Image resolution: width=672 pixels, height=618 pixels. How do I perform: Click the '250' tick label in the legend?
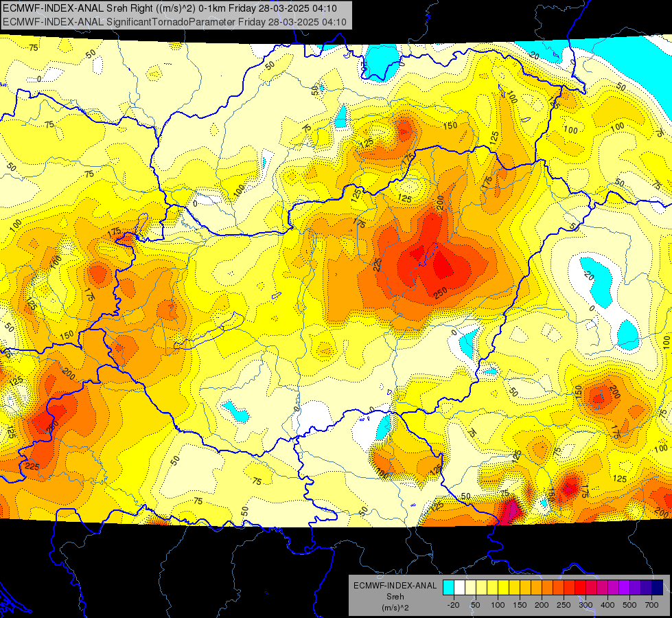[x=564, y=605]
